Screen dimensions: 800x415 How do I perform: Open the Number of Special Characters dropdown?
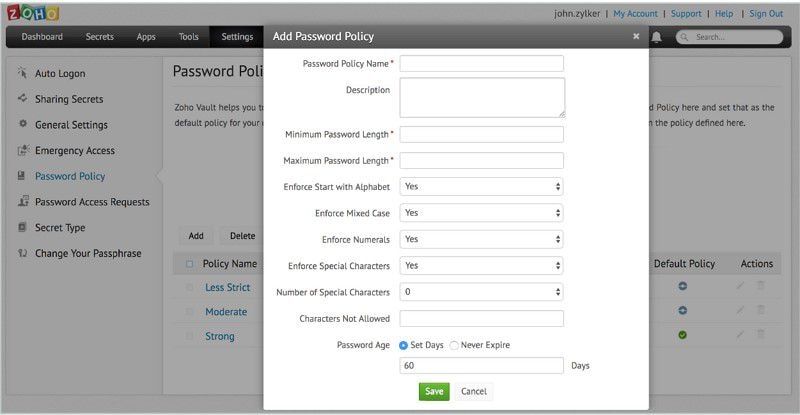(x=481, y=292)
